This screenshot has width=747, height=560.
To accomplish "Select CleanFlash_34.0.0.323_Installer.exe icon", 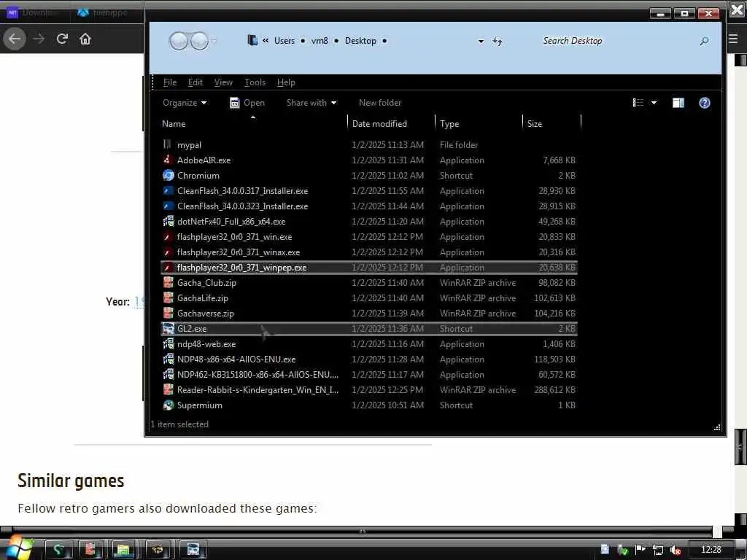I will point(169,206).
